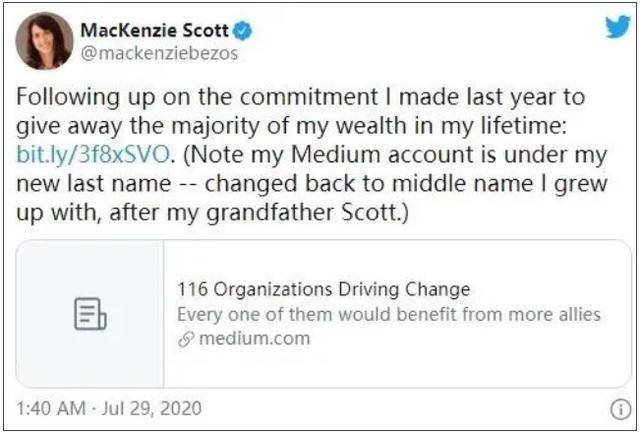640x434 pixels.
Task: Open the tweet info icon
Action: (x=620, y=409)
